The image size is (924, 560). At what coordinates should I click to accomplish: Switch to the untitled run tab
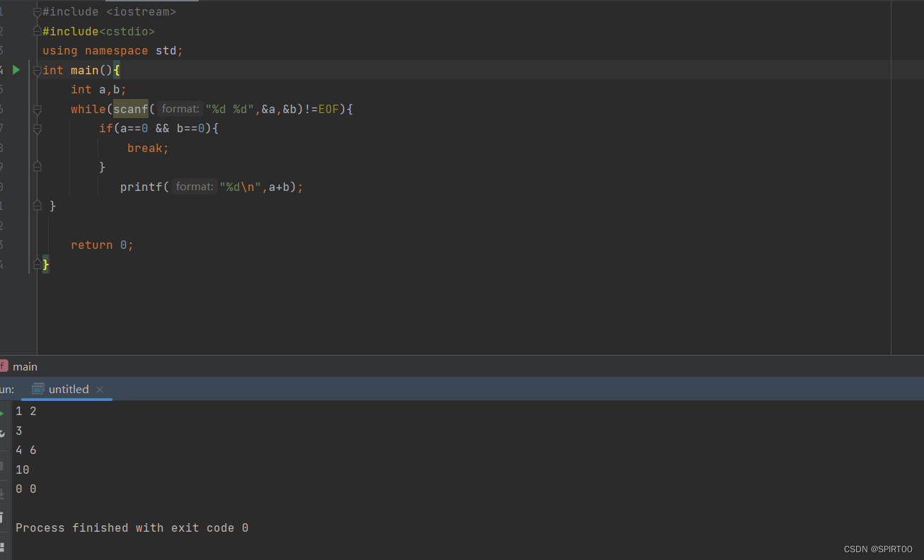point(69,389)
